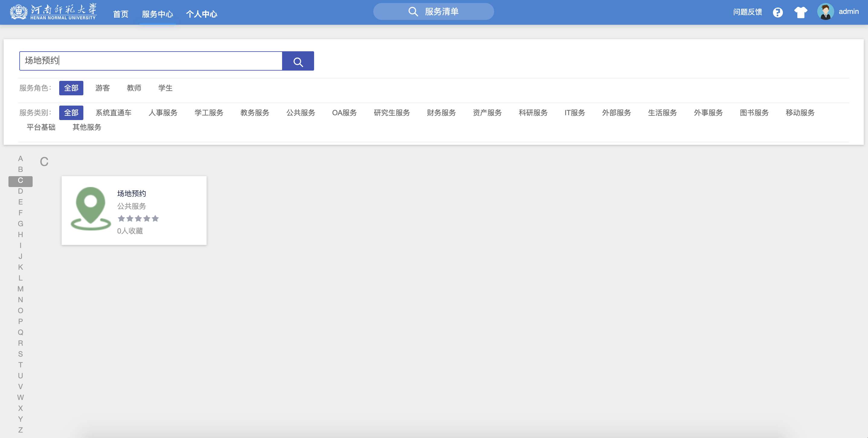This screenshot has height=438, width=868.
Task: Click the blue search magnifier button
Action: (298, 61)
